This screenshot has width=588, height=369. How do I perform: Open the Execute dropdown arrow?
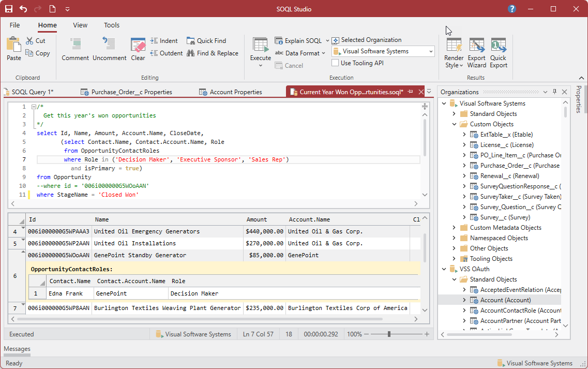tap(260, 66)
